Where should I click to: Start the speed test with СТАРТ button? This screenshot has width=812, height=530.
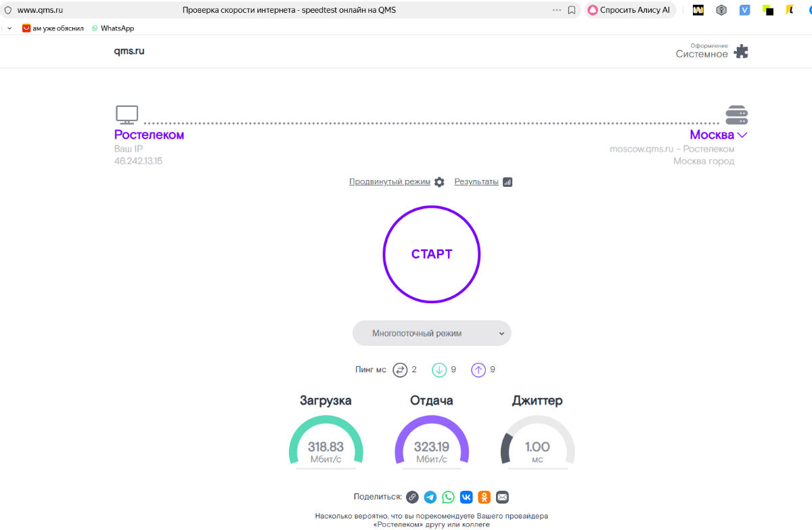432,255
